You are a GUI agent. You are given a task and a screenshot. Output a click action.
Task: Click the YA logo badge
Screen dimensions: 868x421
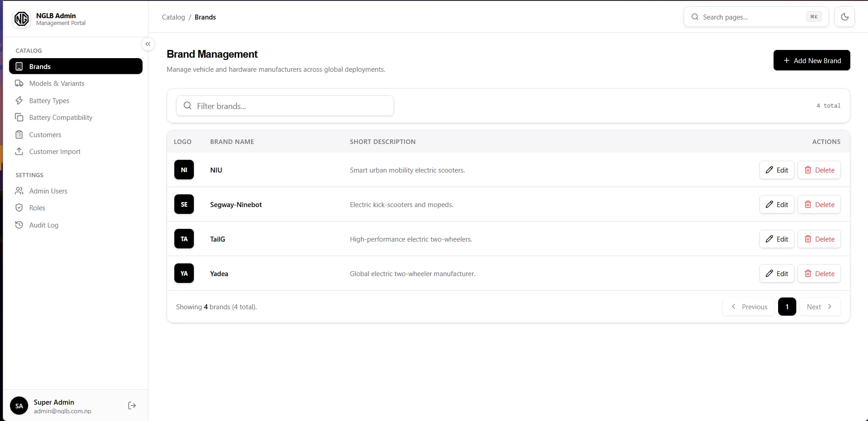pyautogui.click(x=184, y=273)
